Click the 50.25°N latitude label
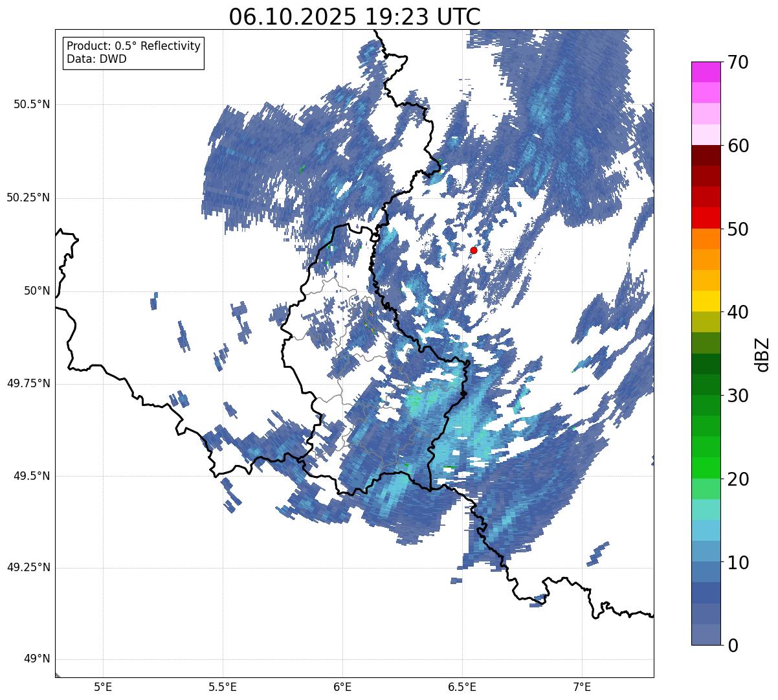This screenshot has height=700, width=778. [28, 198]
